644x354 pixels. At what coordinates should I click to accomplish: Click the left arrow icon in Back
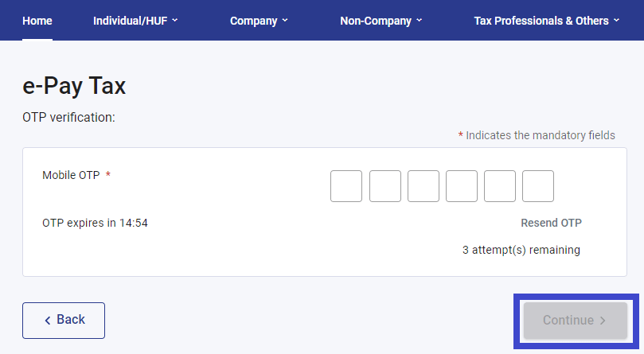click(48, 321)
